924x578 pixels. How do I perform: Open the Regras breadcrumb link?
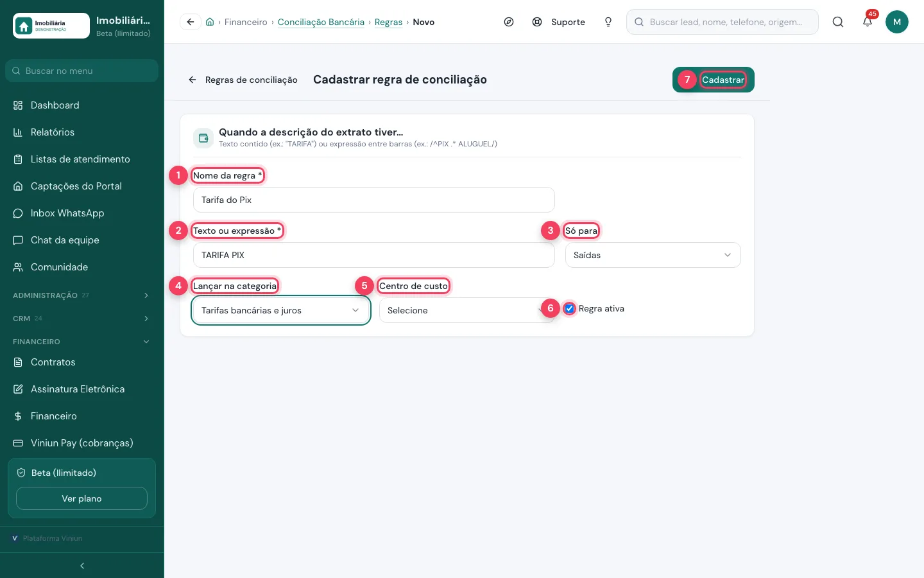[388, 22]
